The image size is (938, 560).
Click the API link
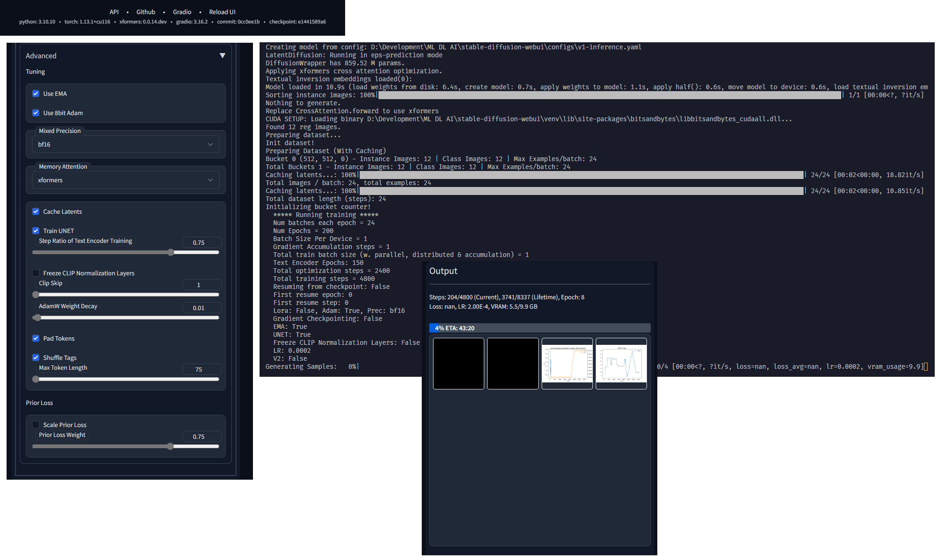click(114, 12)
